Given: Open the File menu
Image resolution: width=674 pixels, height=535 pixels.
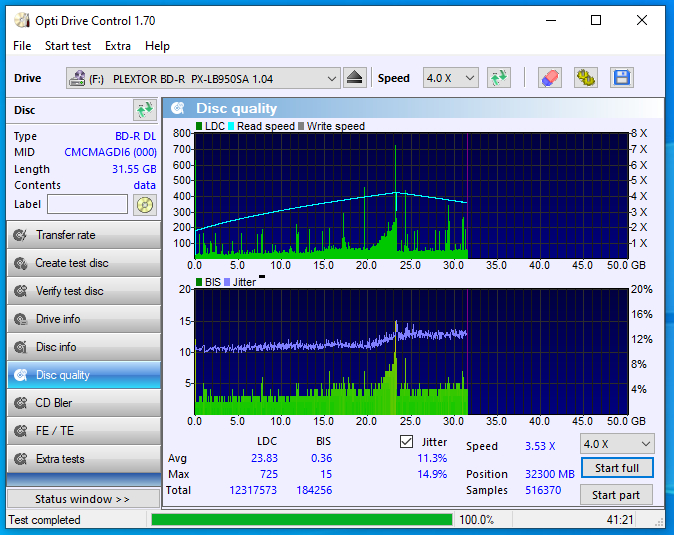Looking at the screenshot, I should 22,46.
